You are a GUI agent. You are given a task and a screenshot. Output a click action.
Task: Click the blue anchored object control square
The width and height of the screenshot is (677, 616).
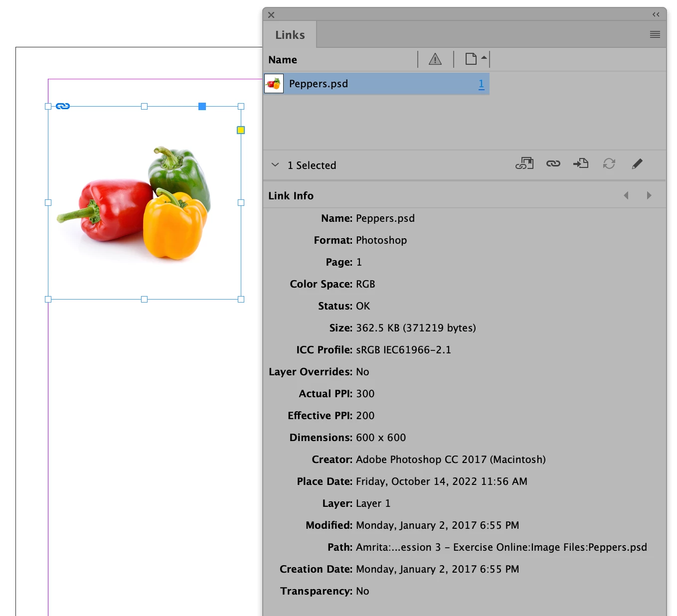pyautogui.click(x=202, y=106)
